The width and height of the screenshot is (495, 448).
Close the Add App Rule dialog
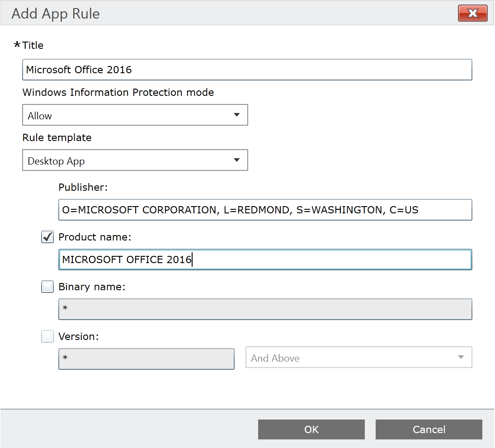(473, 13)
